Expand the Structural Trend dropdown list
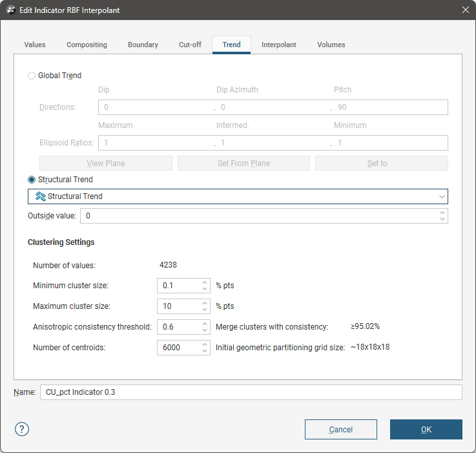This screenshot has width=476, height=453. click(x=442, y=196)
